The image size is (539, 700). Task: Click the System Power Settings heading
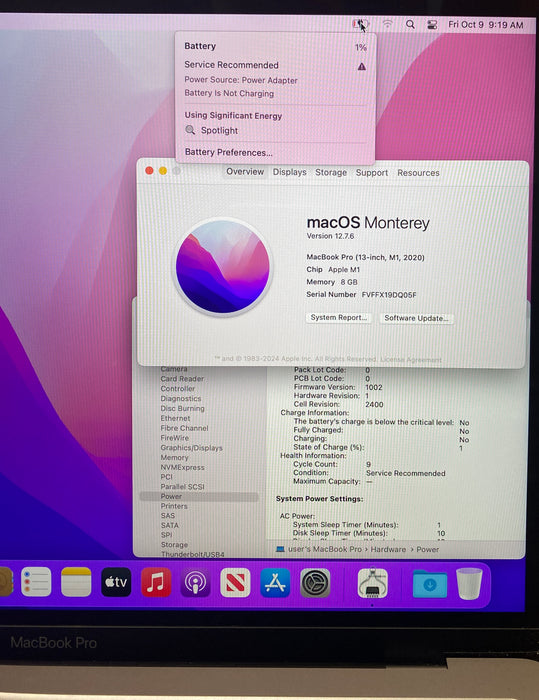319,499
